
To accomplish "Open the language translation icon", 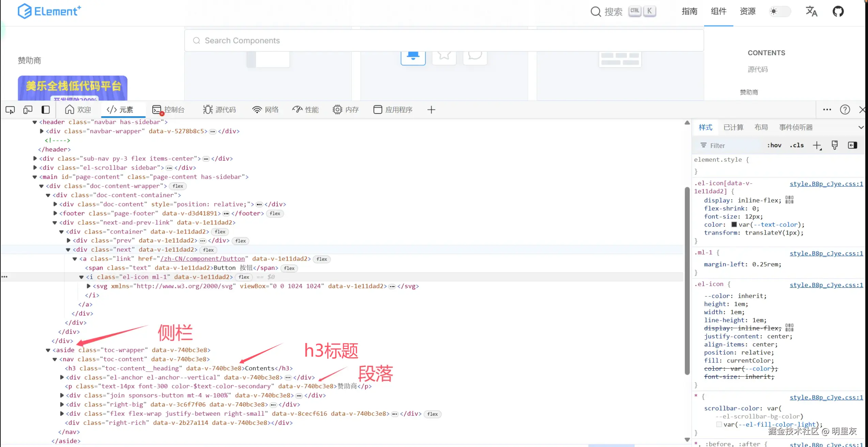I will [x=811, y=12].
